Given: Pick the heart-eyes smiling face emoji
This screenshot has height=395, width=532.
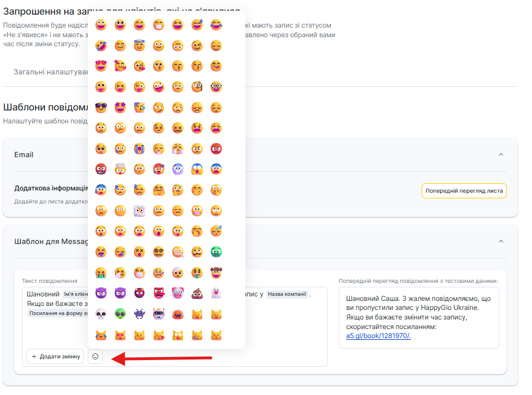Looking at the screenshot, I should pyautogui.click(x=101, y=66).
